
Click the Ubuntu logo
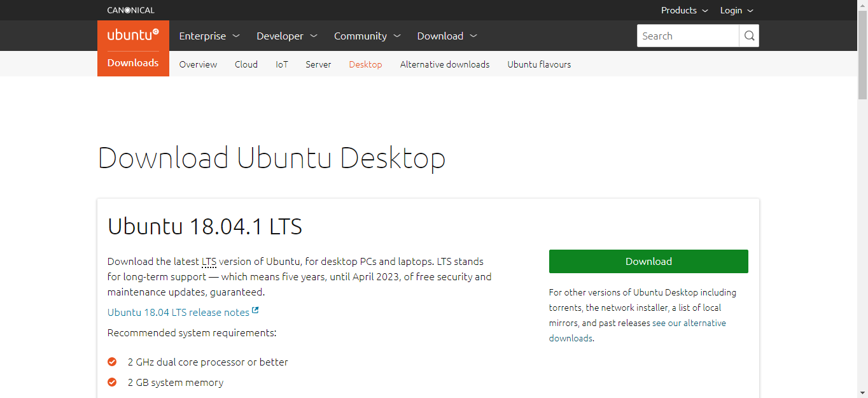tap(133, 35)
